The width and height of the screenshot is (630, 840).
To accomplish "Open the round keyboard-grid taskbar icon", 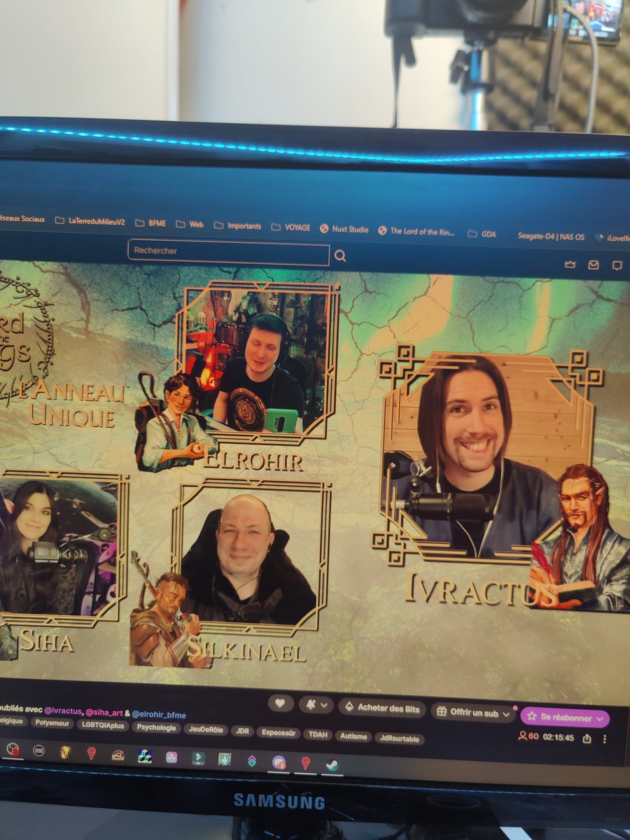I will [38, 750].
